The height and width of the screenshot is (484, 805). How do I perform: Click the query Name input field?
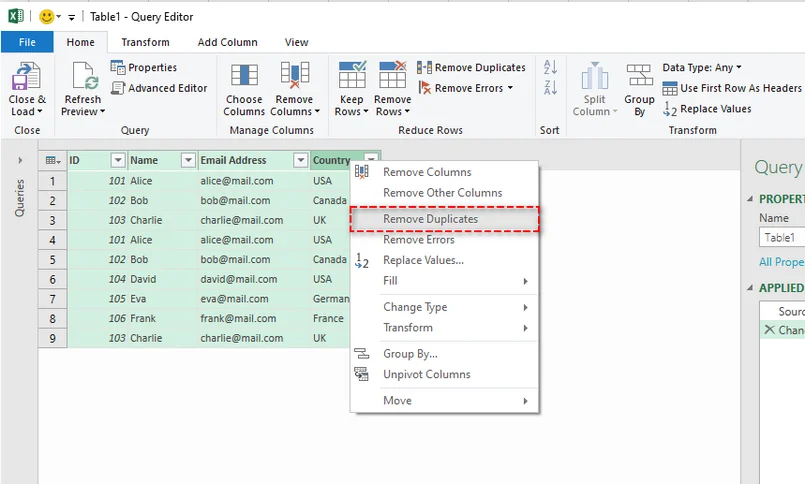click(781, 238)
